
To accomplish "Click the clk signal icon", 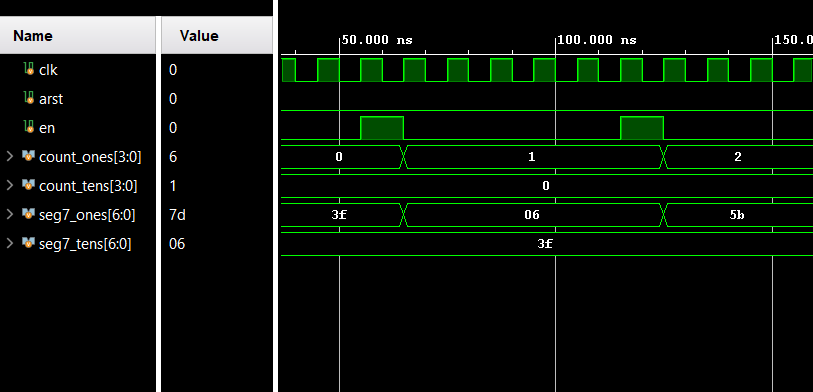I will pos(29,69).
